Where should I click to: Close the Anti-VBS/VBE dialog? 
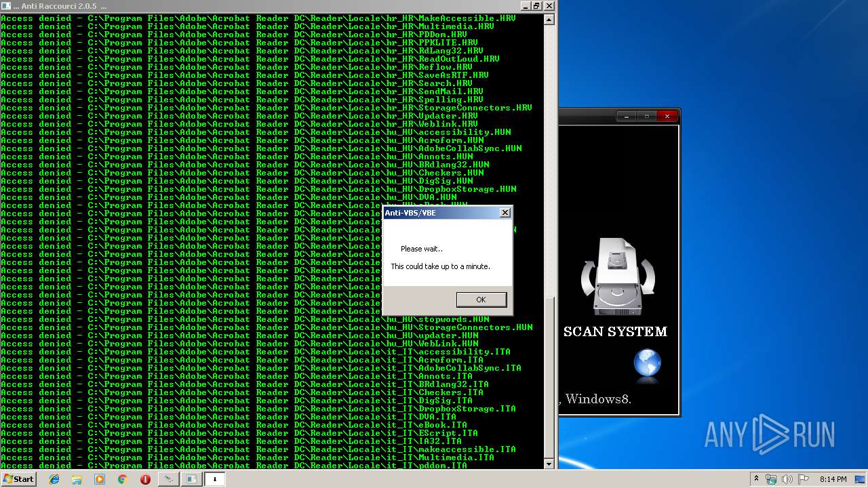(505, 213)
